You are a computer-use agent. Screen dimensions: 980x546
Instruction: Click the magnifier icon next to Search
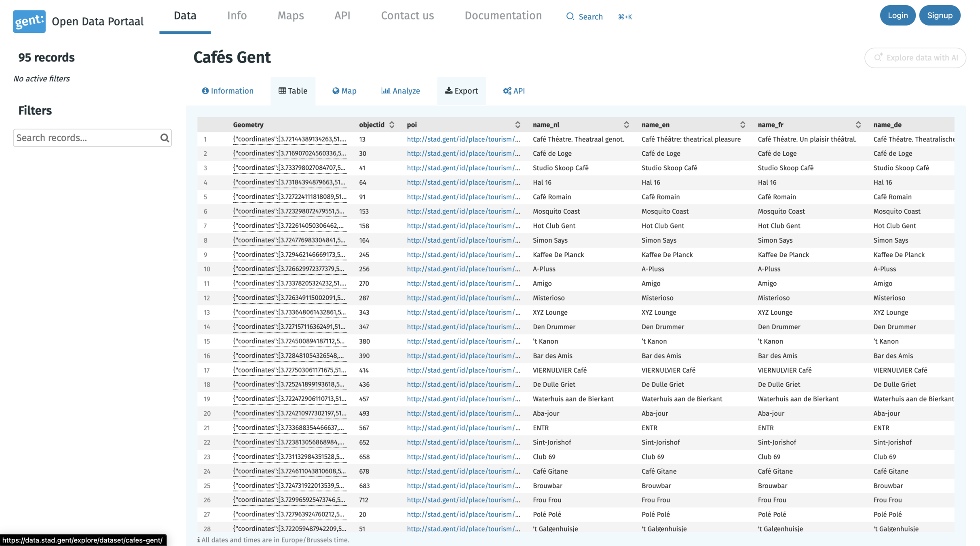point(570,17)
